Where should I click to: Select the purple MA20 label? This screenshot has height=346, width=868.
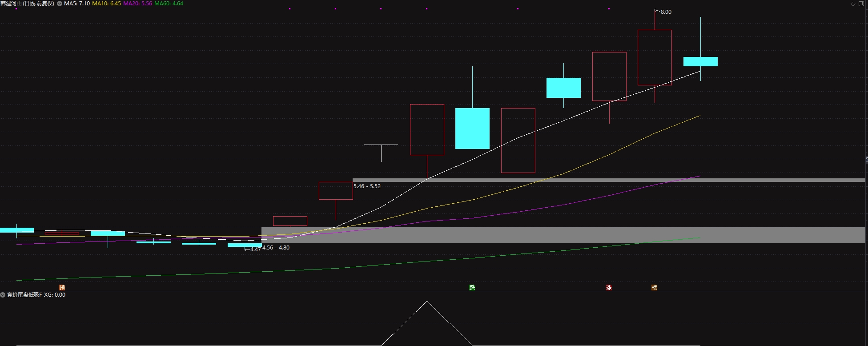tap(137, 4)
